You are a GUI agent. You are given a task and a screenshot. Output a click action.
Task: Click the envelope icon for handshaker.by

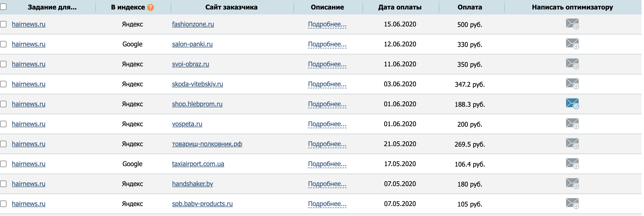pyautogui.click(x=572, y=183)
